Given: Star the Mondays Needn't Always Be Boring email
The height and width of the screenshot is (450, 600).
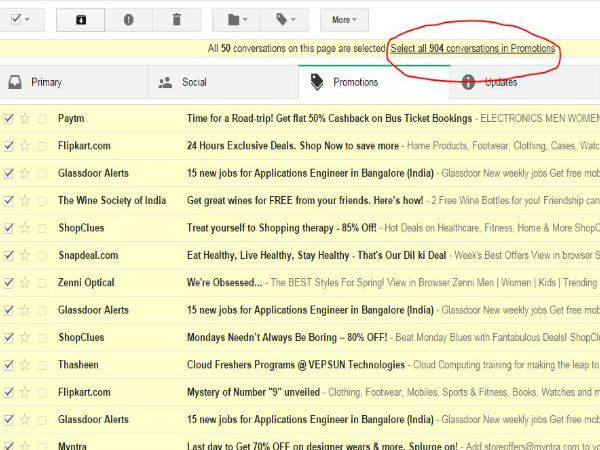Looking at the screenshot, I should pos(25,338).
